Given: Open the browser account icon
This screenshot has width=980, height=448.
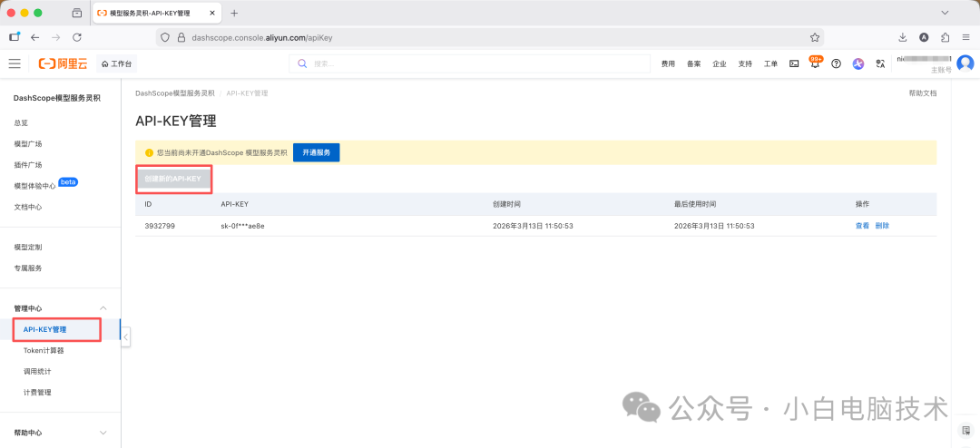Looking at the screenshot, I should [x=924, y=37].
